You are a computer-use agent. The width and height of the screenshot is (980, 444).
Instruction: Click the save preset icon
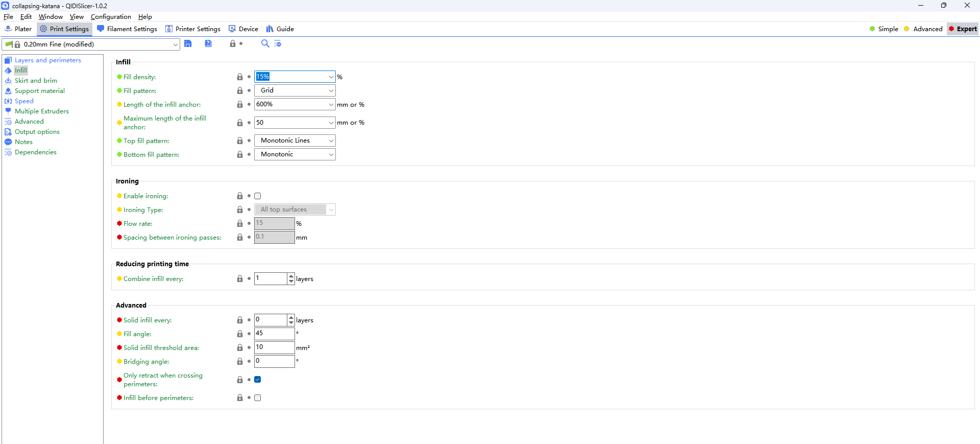[188, 44]
